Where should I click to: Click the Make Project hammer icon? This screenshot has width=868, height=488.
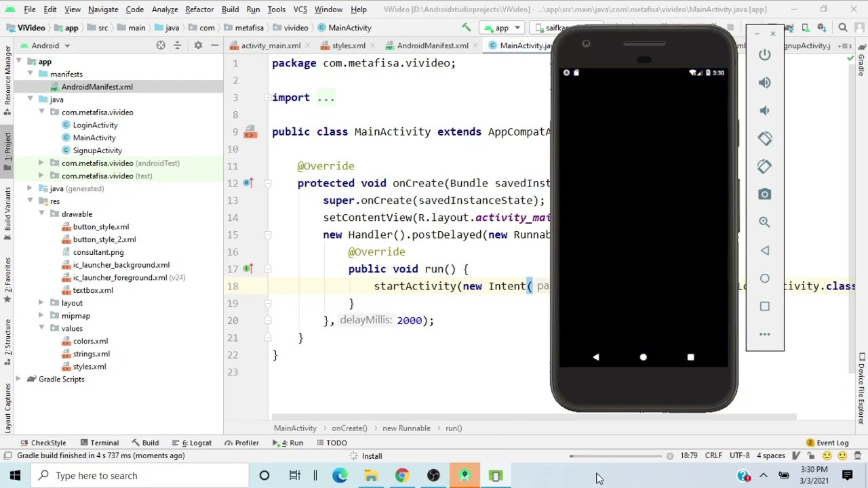[466, 28]
